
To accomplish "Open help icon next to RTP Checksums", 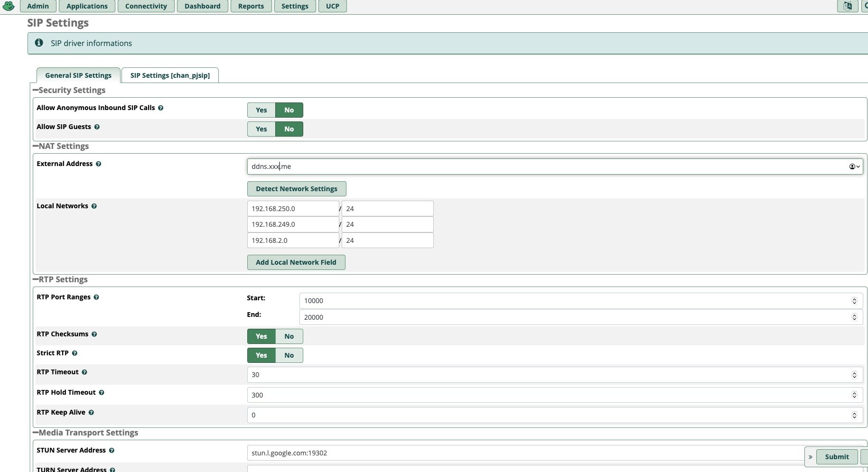I will pyautogui.click(x=94, y=334).
